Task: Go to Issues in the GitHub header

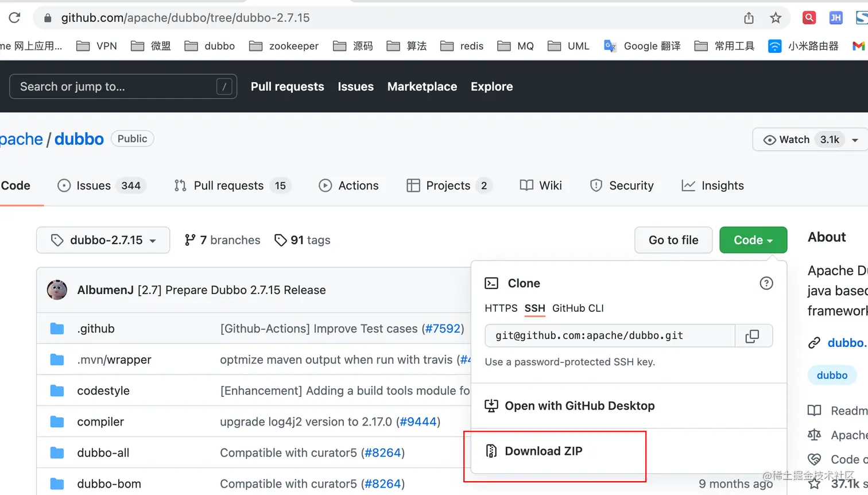Action: tap(355, 87)
